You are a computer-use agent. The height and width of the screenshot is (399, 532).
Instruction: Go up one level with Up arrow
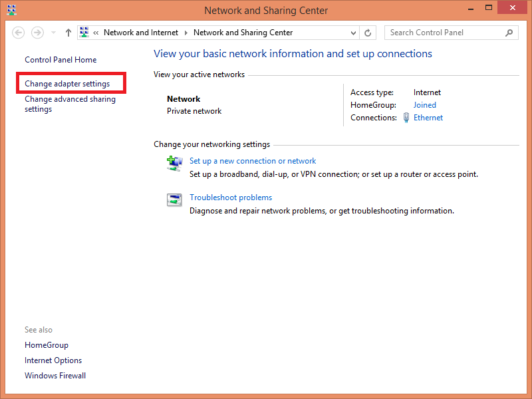68,33
